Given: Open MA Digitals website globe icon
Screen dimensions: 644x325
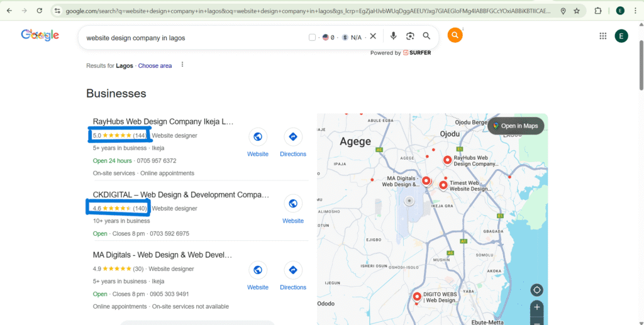Looking at the screenshot, I should (258, 270).
